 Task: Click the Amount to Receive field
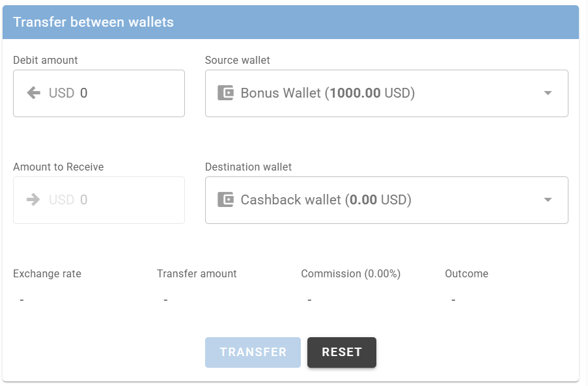(x=124, y=200)
